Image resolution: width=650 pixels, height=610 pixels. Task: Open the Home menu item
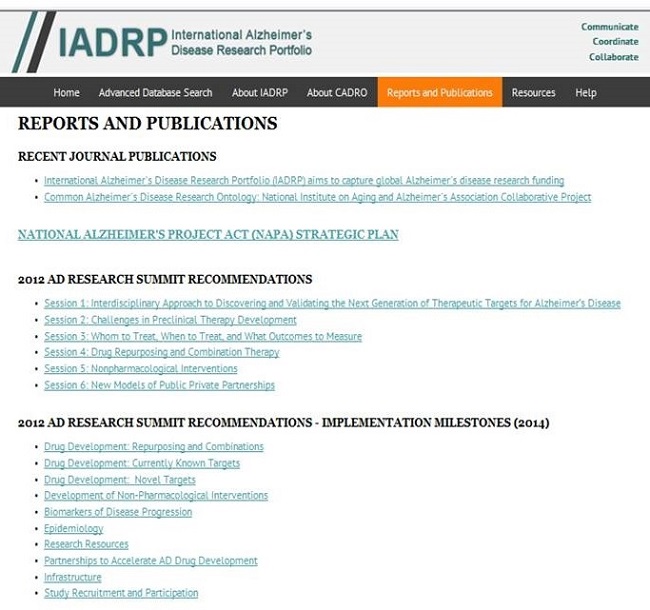pyautogui.click(x=66, y=93)
